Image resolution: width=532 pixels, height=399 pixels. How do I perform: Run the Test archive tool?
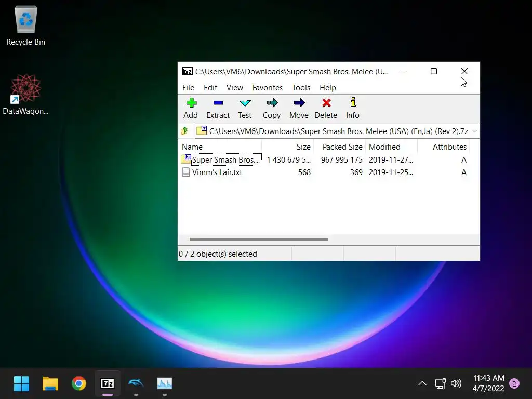245,103
